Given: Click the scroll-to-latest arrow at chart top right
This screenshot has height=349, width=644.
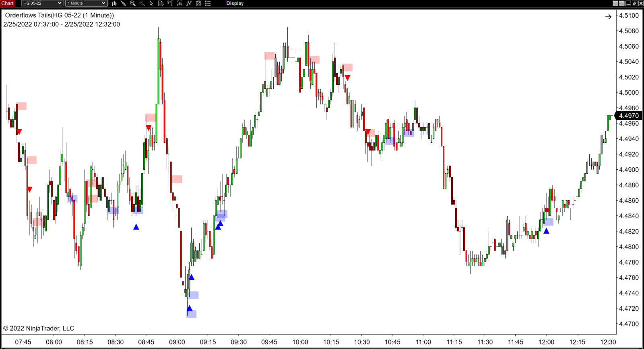Looking at the screenshot, I should 608,16.
